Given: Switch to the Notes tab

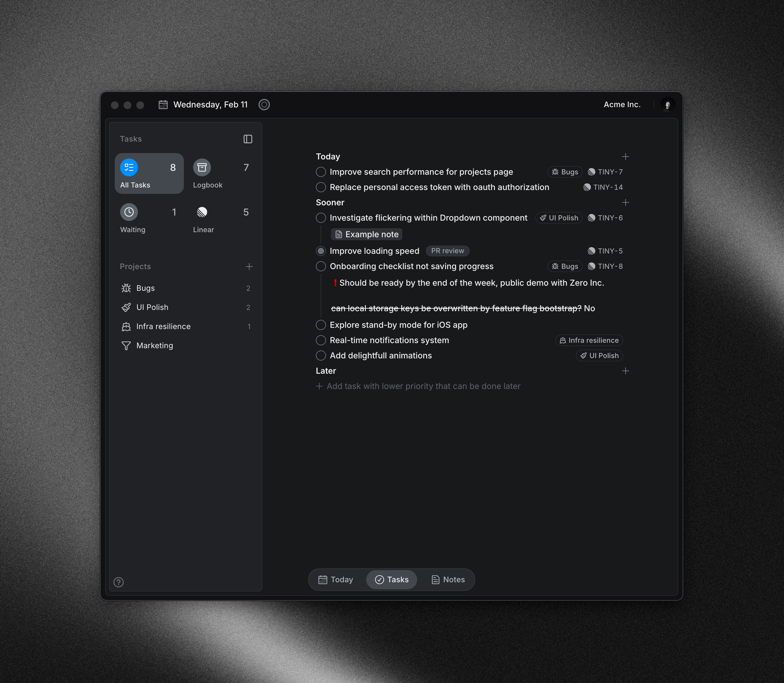Looking at the screenshot, I should (448, 579).
